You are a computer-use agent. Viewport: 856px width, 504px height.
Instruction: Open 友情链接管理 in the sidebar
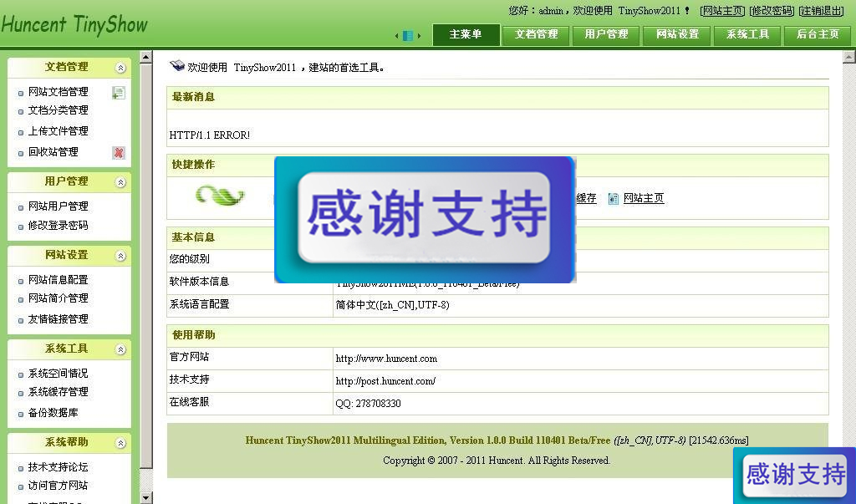(59, 319)
